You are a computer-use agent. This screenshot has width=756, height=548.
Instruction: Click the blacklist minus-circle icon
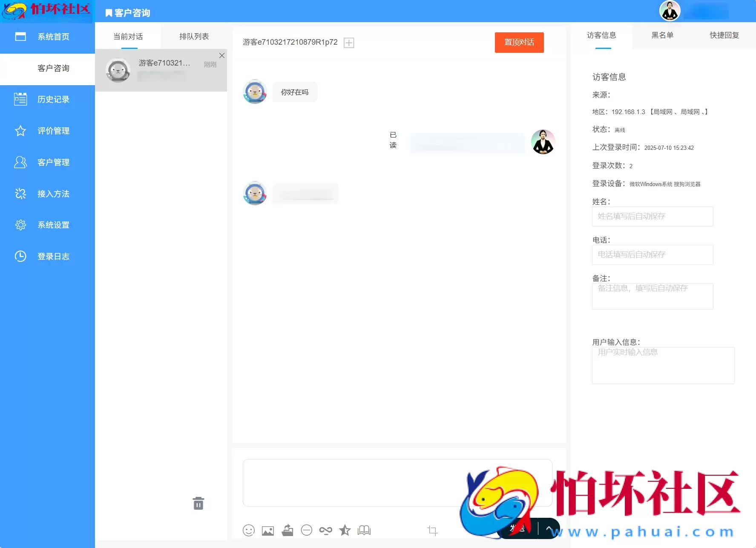pyautogui.click(x=307, y=530)
